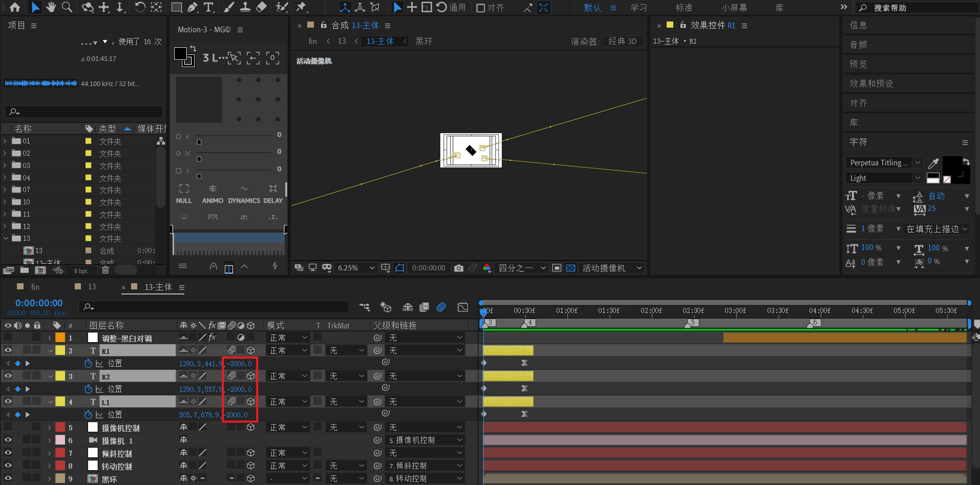
Task: Toggle visibility of 摄像机 1 layer
Action: pyautogui.click(x=8, y=440)
